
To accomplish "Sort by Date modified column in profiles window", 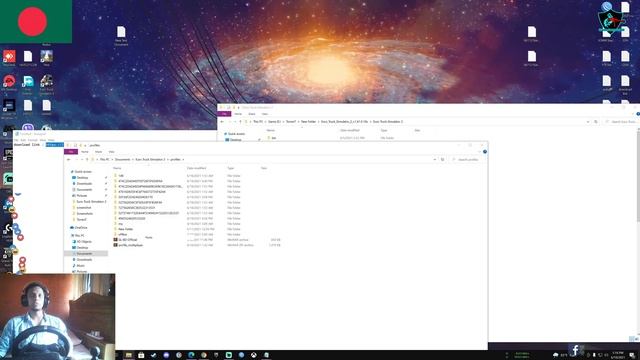I will tap(196, 168).
